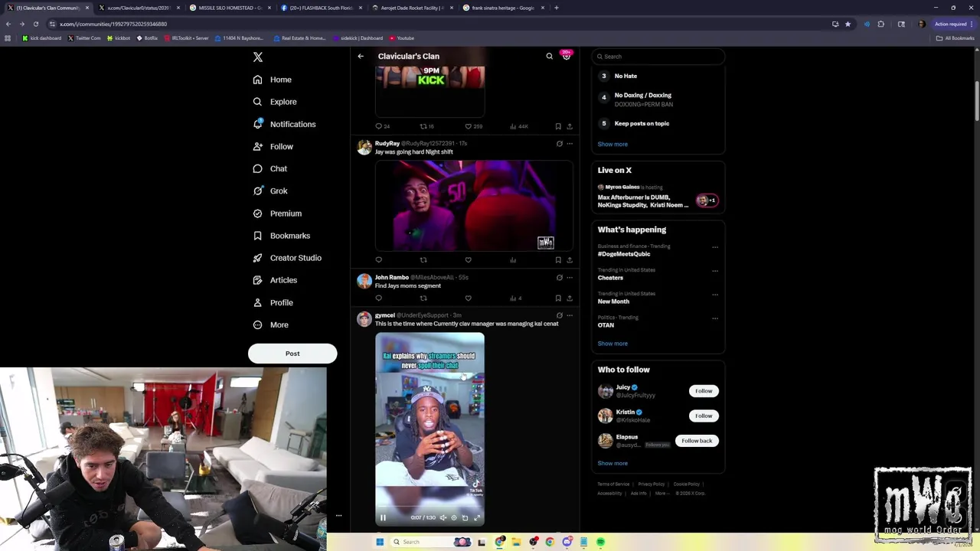The image size is (980, 551).
Task: Like John Rambo's post
Action: 469,298
